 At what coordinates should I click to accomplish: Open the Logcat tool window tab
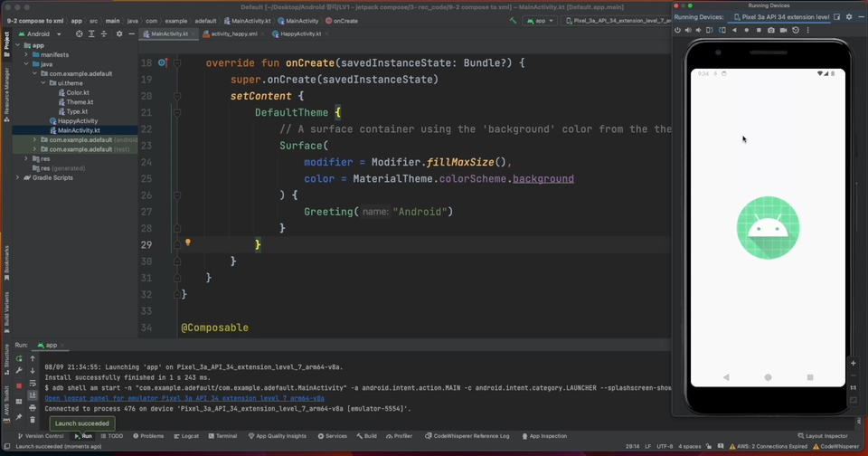[x=186, y=436]
